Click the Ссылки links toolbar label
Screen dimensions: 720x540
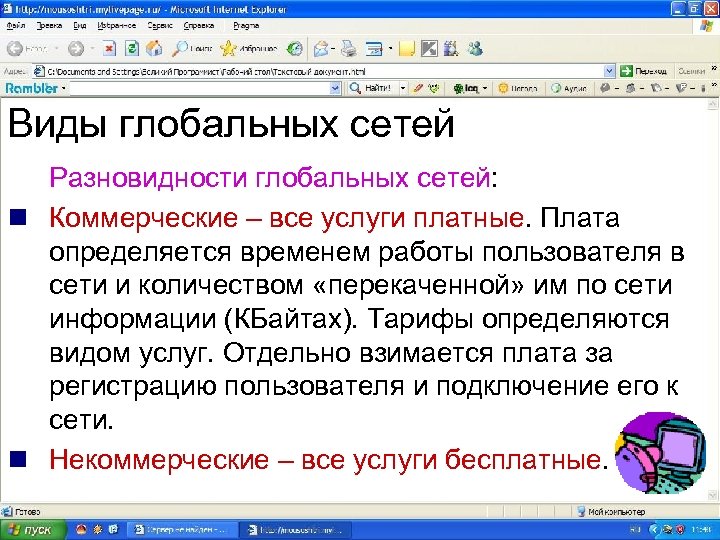(x=691, y=71)
